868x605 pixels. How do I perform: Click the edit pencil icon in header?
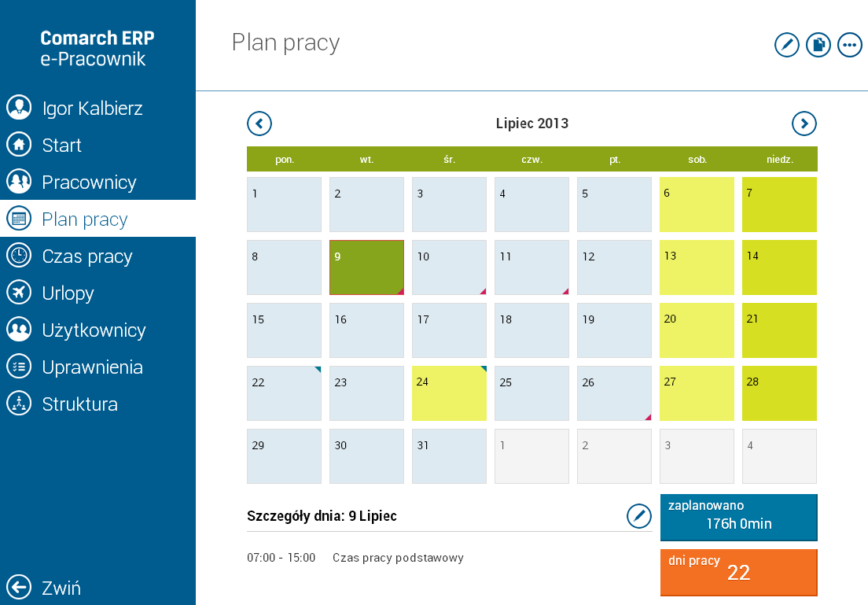tap(786, 45)
